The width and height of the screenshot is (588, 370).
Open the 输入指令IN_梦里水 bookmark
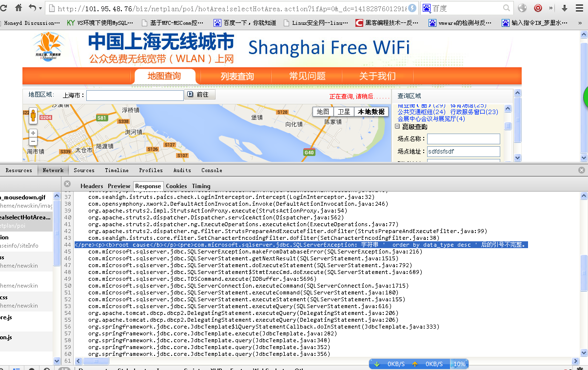(534, 23)
